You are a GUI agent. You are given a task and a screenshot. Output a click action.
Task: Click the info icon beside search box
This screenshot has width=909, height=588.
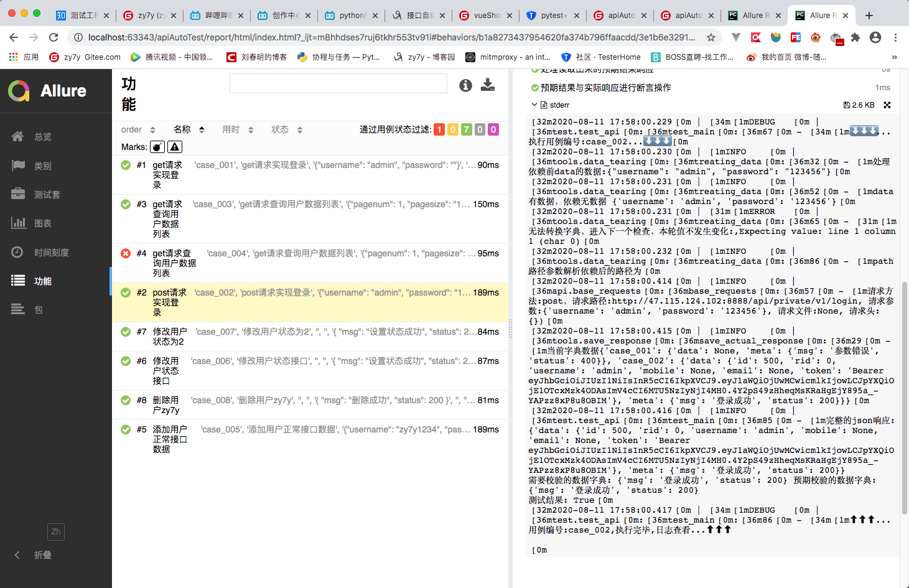pos(465,85)
